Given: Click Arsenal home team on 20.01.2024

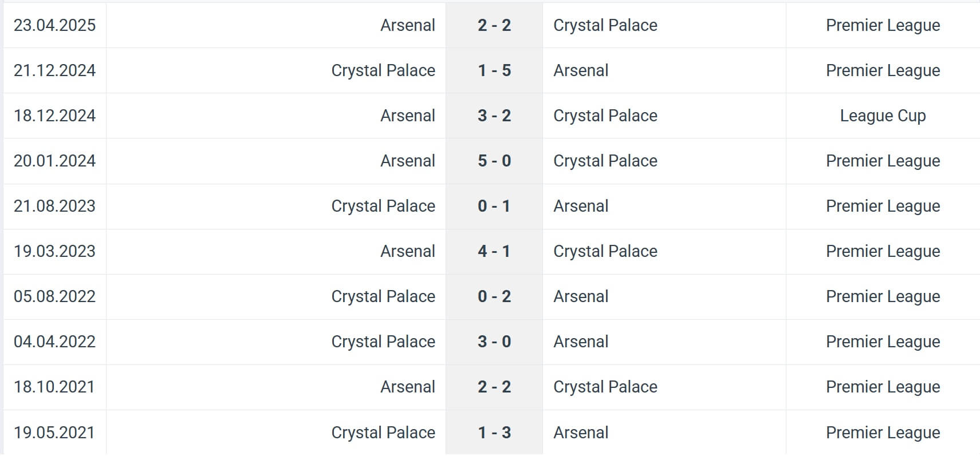Looking at the screenshot, I should [x=408, y=161].
